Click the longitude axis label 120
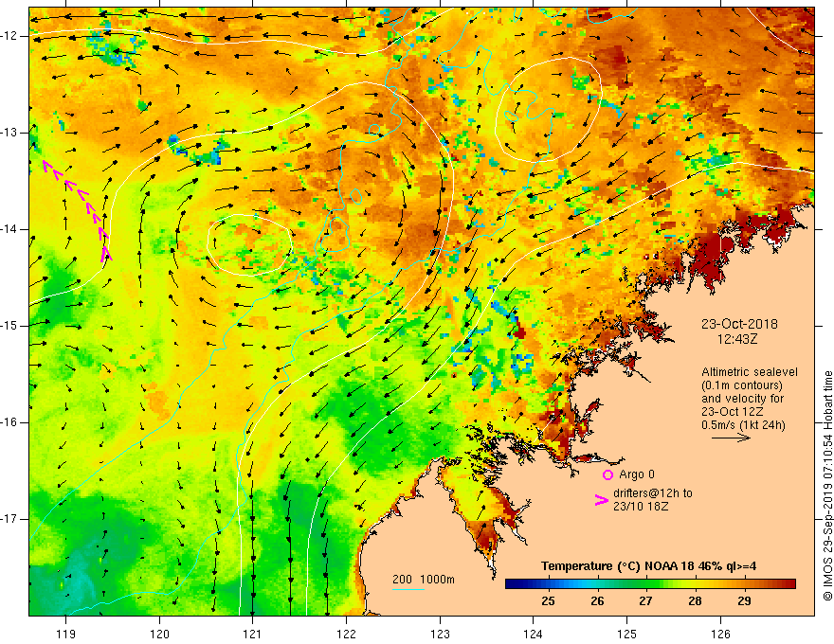834x644 pixels. pos(159,634)
